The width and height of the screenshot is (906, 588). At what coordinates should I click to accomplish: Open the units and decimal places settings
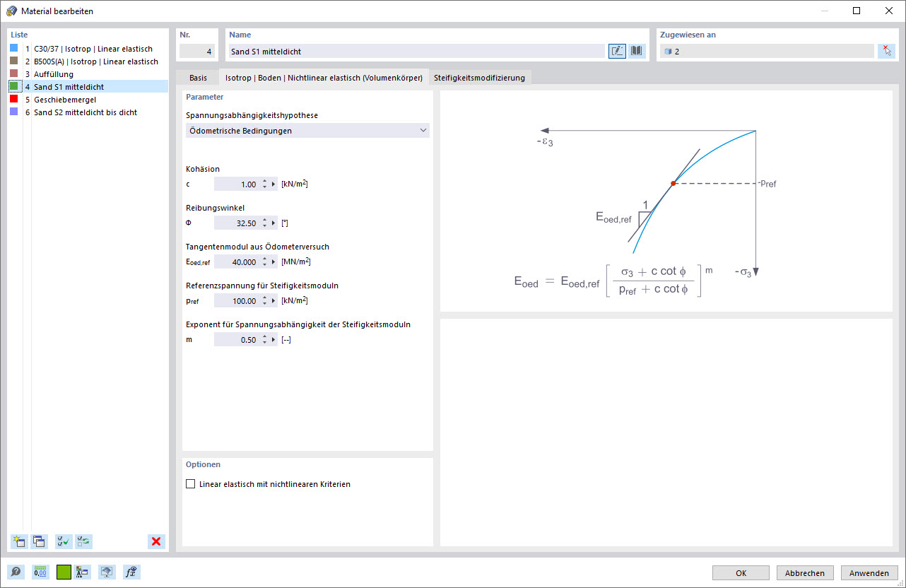pos(40,572)
